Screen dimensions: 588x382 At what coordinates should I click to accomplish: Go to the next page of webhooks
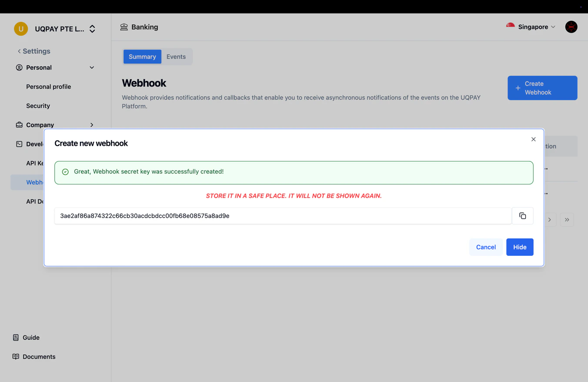pyautogui.click(x=549, y=220)
